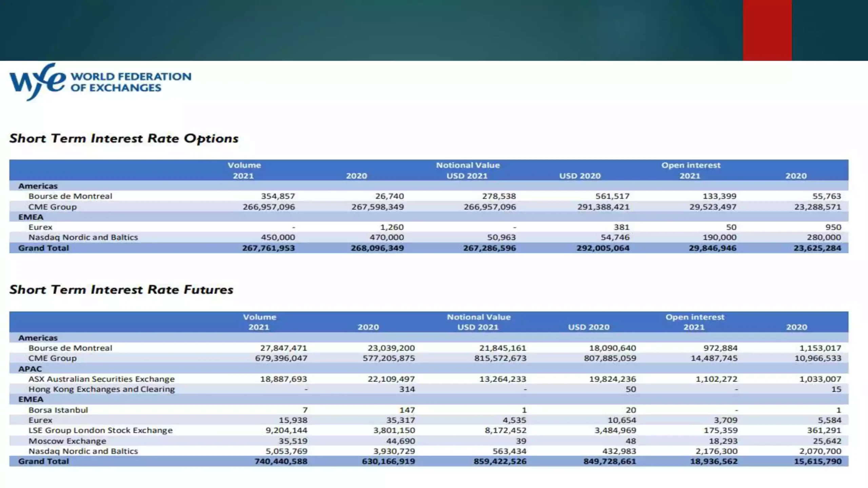Image resolution: width=868 pixels, height=488 pixels.
Task: Click Eurex options open interest 950
Action: coord(833,227)
